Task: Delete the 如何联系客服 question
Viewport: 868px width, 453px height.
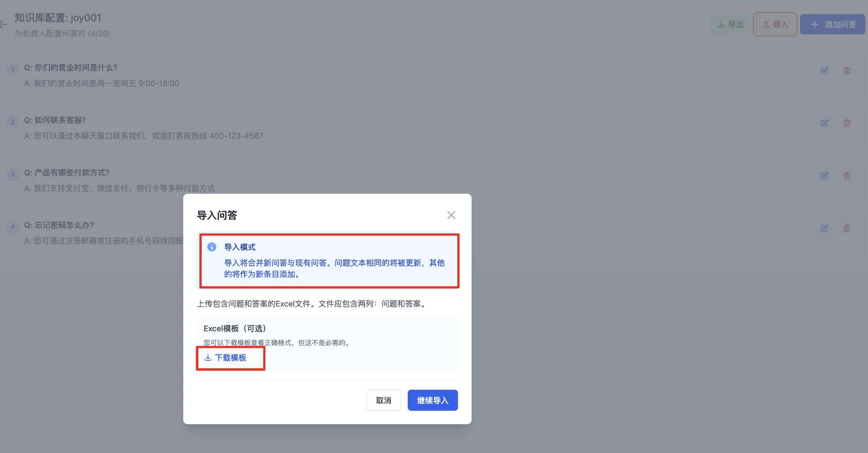Action: tap(847, 123)
